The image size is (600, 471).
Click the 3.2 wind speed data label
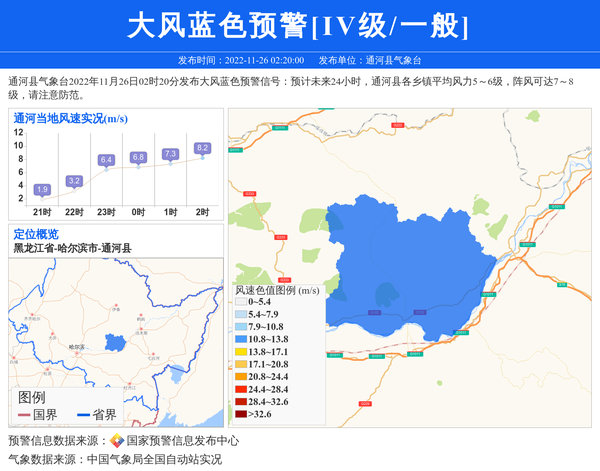(x=74, y=180)
